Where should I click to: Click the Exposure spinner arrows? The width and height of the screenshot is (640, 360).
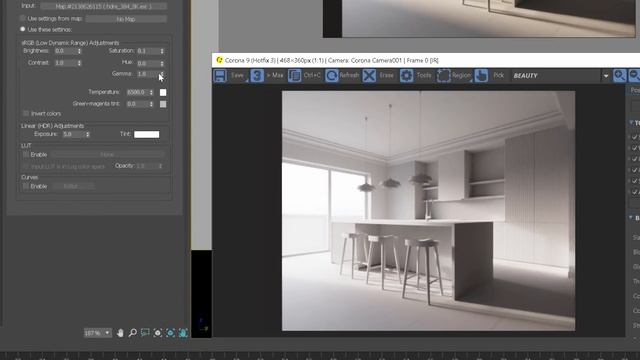(87, 134)
